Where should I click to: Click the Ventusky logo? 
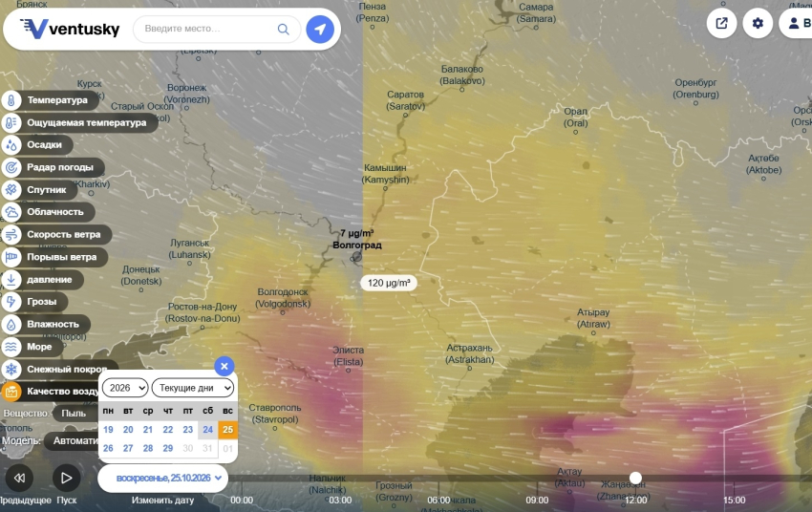coord(70,29)
